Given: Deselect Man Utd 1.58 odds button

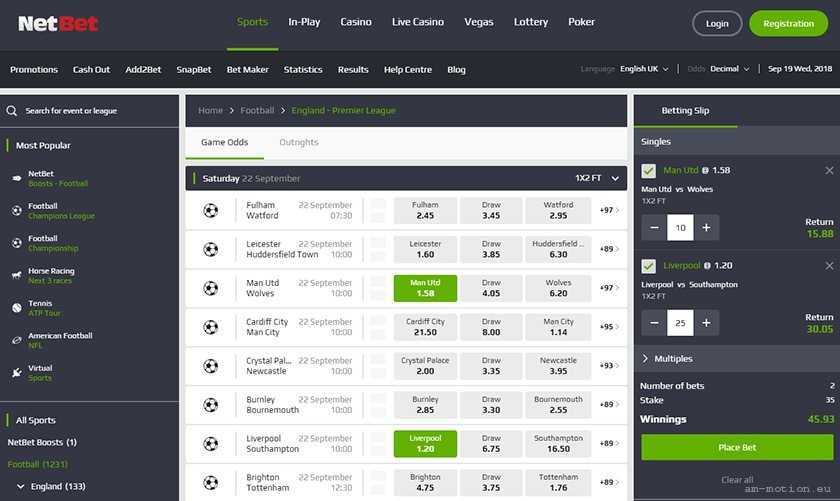Looking at the screenshot, I should point(425,288).
